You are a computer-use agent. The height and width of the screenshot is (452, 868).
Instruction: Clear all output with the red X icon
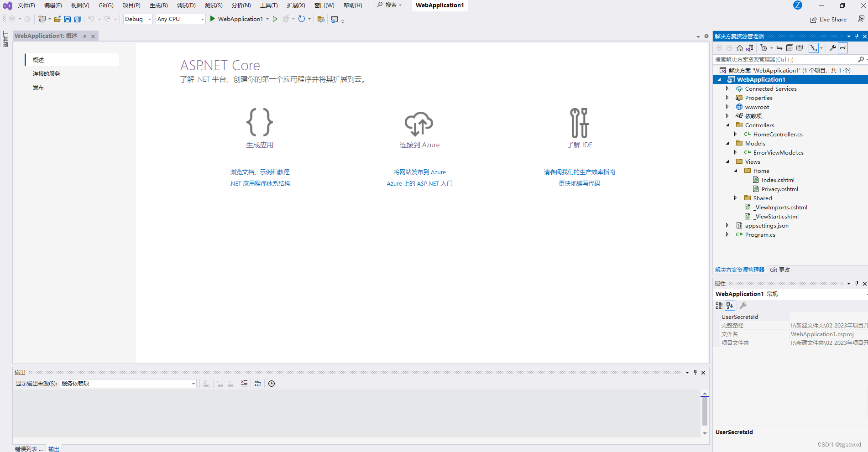244,384
